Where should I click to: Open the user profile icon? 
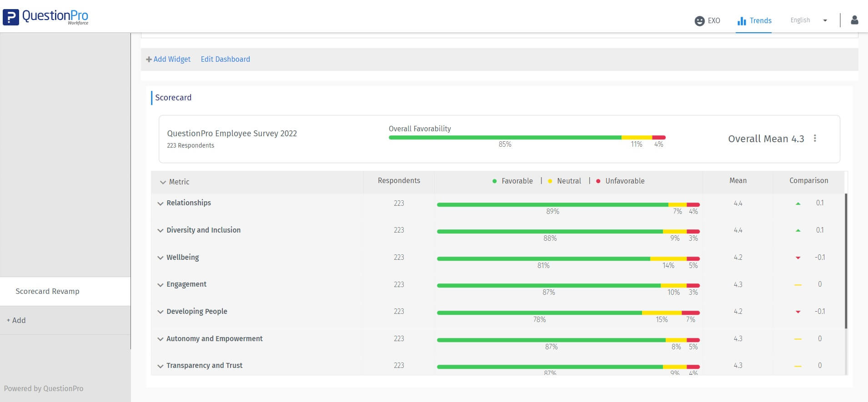pyautogui.click(x=854, y=20)
